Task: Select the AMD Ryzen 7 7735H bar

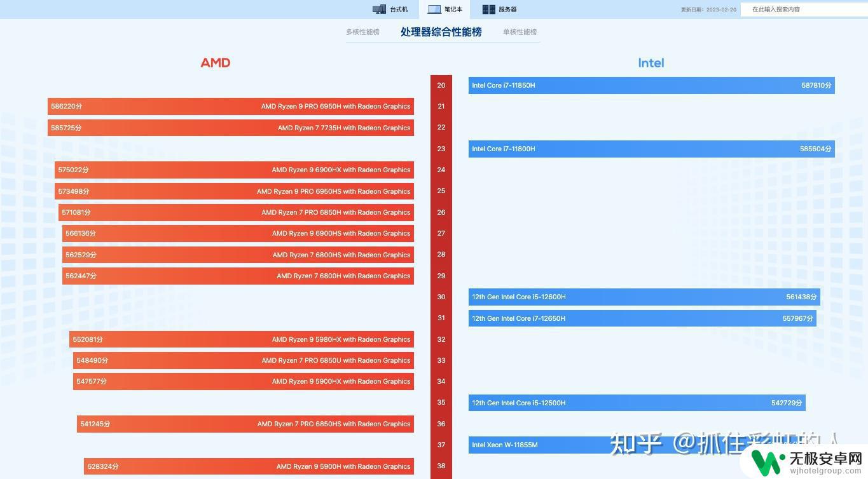Action: [x=231, y=128]
